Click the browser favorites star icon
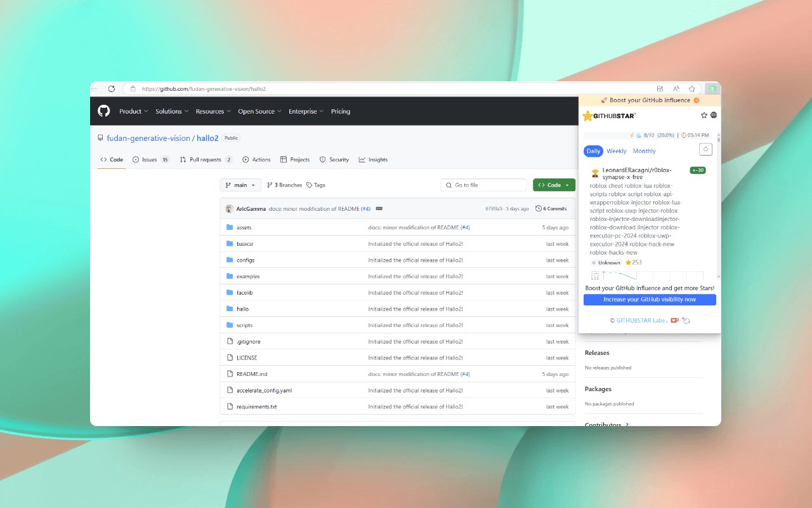The height and width of the screenshot is (508, 812). pos(692,89)
